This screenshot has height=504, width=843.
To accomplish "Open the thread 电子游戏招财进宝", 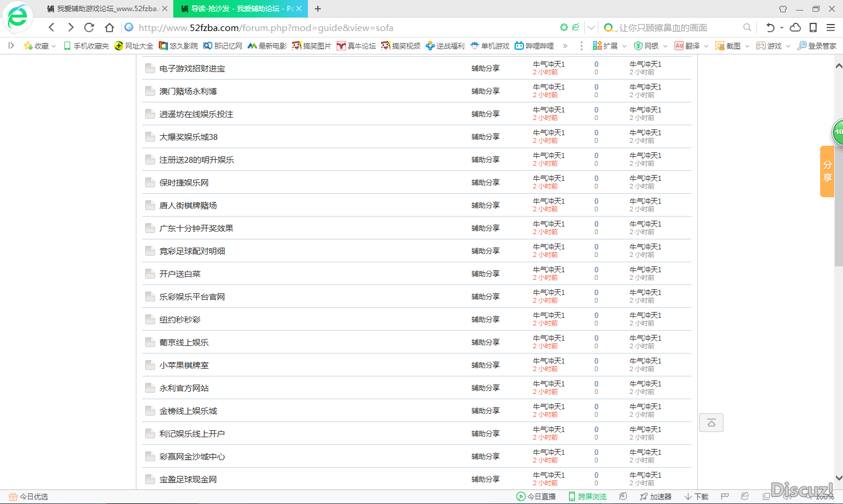I will click(x=192, y=68).
